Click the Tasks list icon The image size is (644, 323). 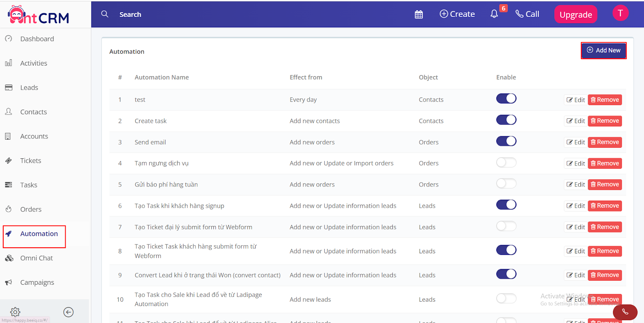pyautogui.click(x=8, y=185)
